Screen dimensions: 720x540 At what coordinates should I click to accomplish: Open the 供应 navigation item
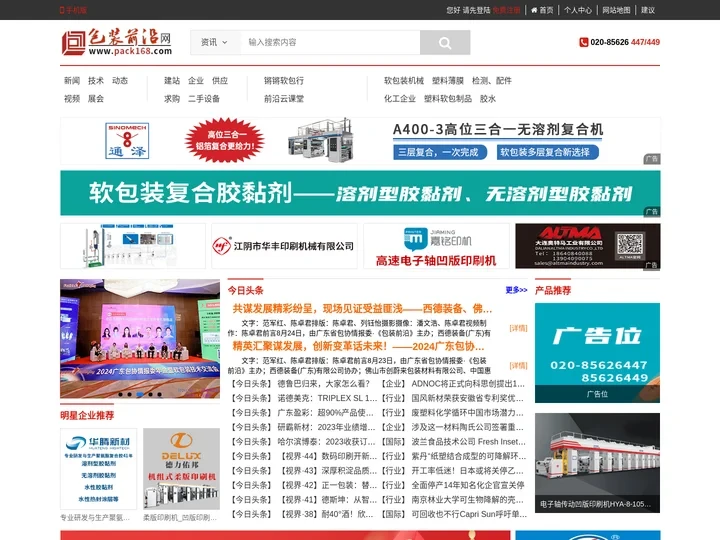(220, 81)
